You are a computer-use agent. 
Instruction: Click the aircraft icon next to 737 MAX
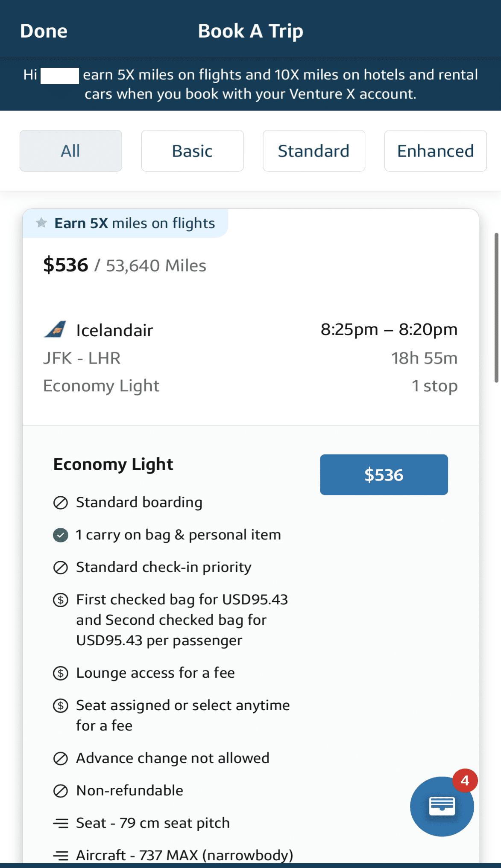pos(61,855)
